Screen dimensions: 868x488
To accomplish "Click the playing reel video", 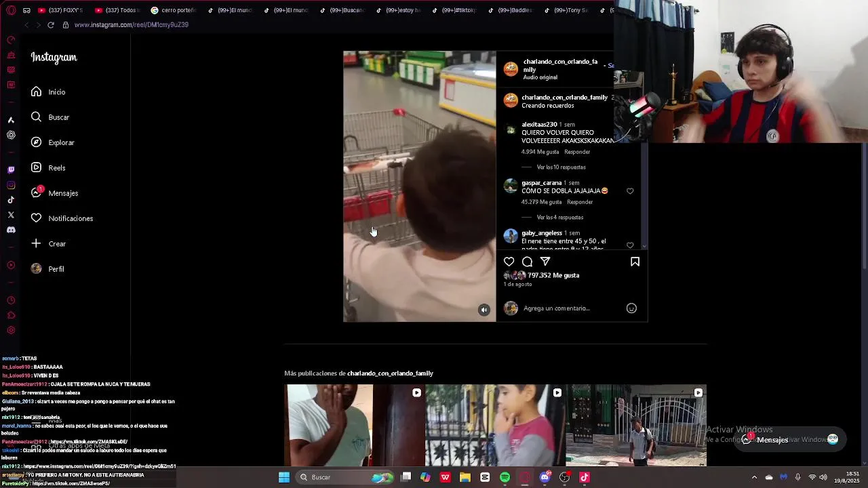I will pos(420,186).
